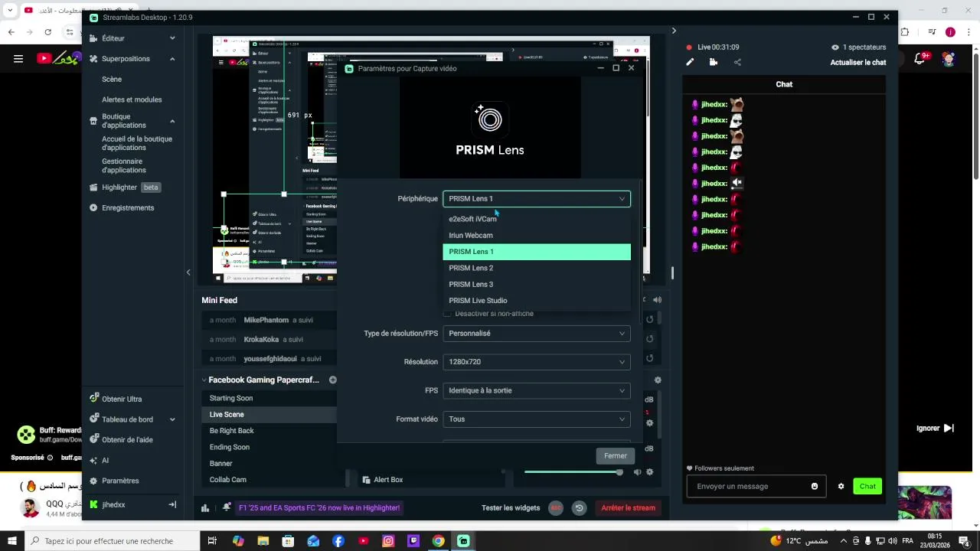Select the Starting Soon scene
Image resolution: width=980 pixels, height=551 pixels.
269,399
